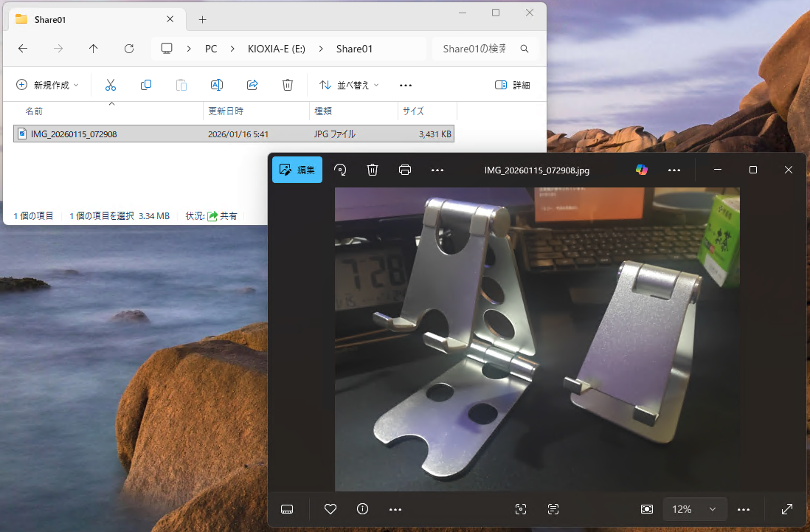Screen dimensions: 810x532
Task: Click the cut scissors icon in Explorer
Action: coord(111,85)
